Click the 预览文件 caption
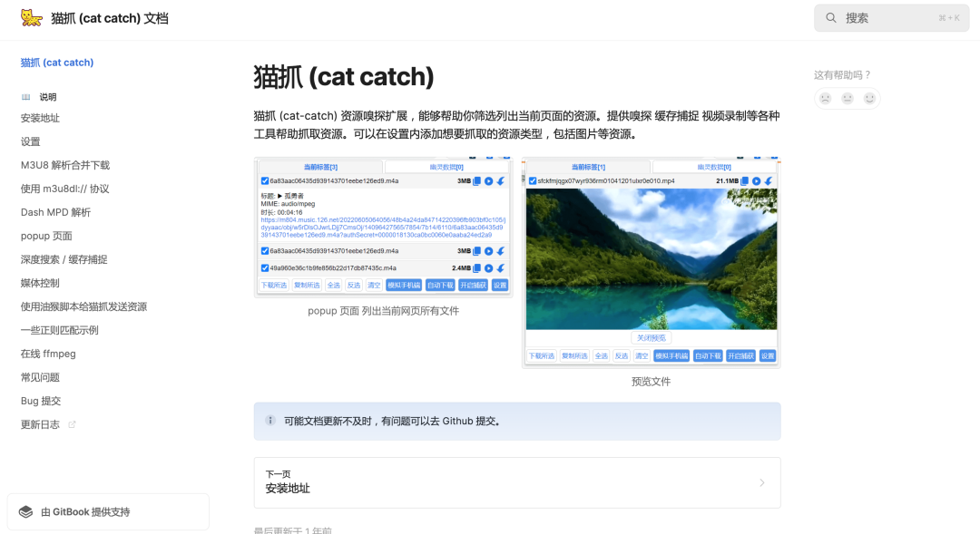Screen dimensions: 980x534 (651, 382)
